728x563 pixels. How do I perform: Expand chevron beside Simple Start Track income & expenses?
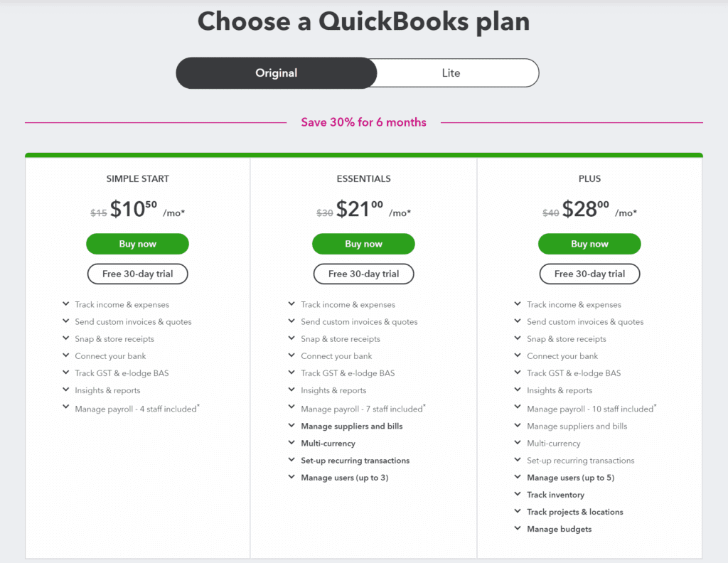coord(66,304)
